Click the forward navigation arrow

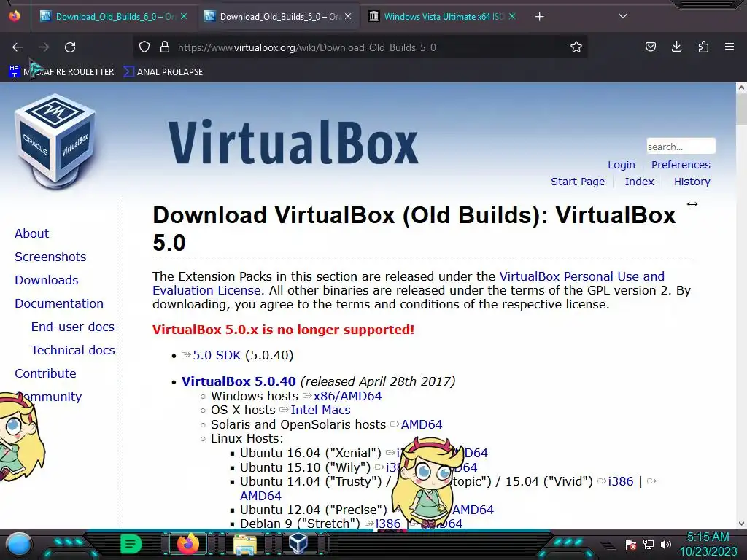coord(44,47)
